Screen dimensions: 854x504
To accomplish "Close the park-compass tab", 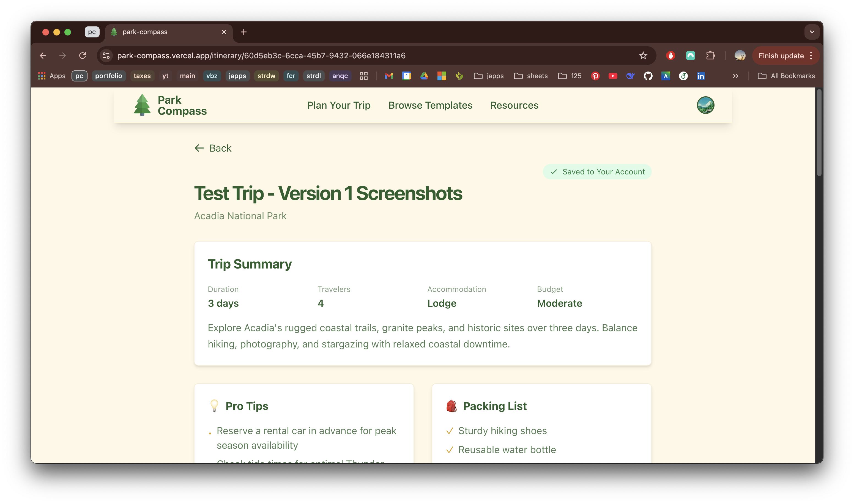I will [x=224, y=32].
